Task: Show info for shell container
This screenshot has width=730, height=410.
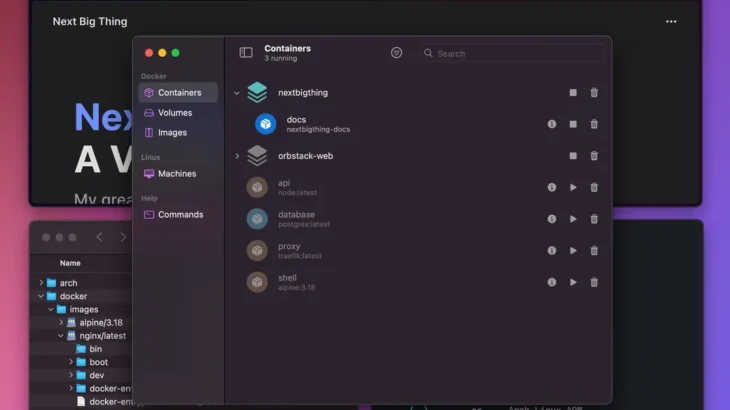Action: (552, 282)
